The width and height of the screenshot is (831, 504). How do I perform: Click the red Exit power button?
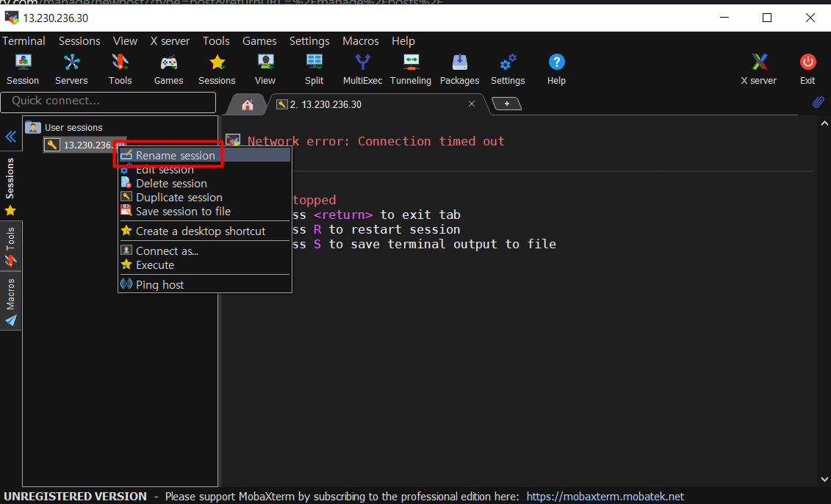click(807, 70)
